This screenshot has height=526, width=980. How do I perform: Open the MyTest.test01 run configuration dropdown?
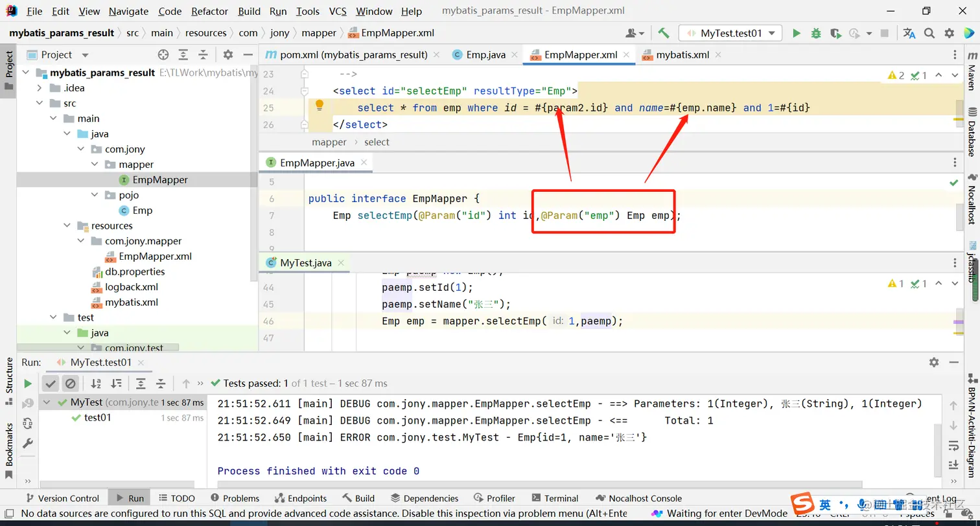pos(730,33)
